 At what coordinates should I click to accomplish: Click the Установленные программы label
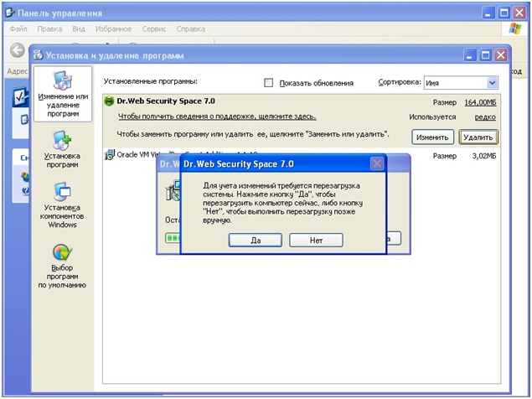pyautogui.click(x=150, y=81)
